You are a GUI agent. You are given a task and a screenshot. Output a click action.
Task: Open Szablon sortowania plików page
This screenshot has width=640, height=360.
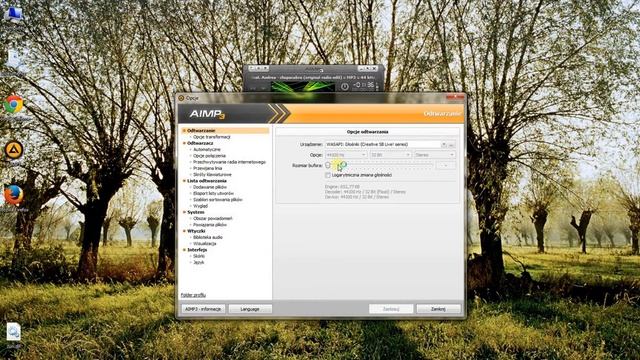pos(218,200)
